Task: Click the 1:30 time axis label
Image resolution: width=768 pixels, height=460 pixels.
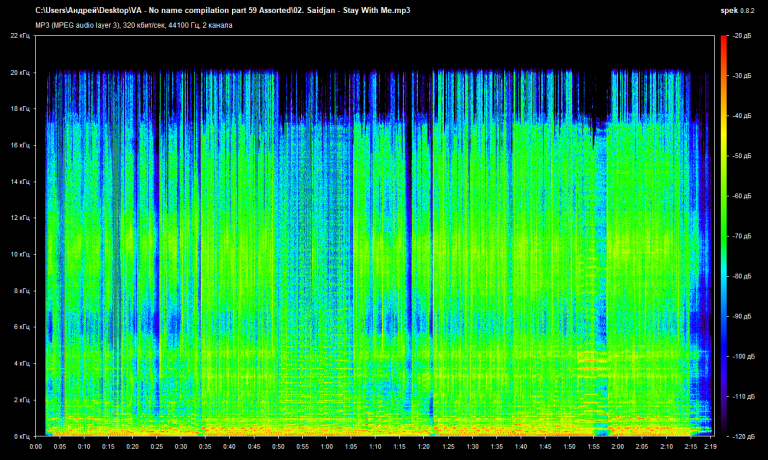Action: (x=473, y=447)
